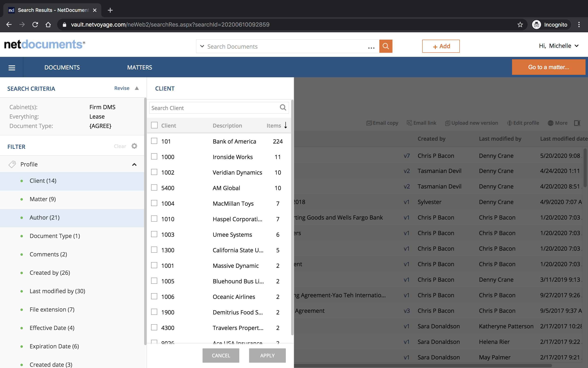This screenshot has width=588, height=368.
Task: Collapse Search Criteria with the triangle
Action: 137,88
